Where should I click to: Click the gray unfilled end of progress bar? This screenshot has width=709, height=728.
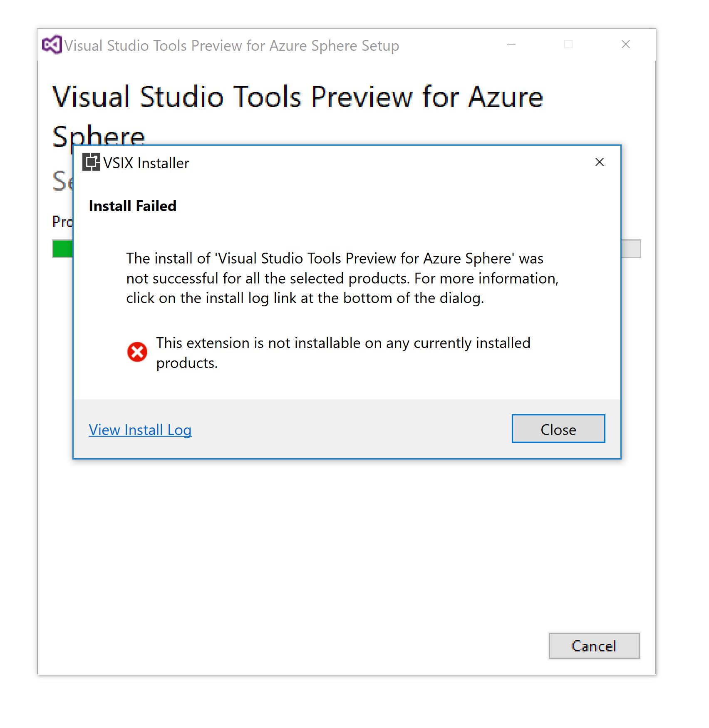631,249
